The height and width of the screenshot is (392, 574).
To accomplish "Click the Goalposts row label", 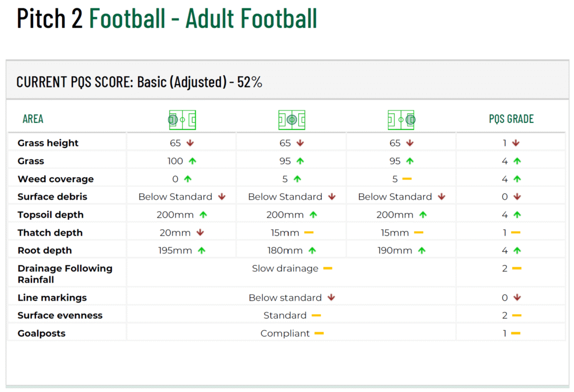I will pyautogui.click(x=41, y=333).
